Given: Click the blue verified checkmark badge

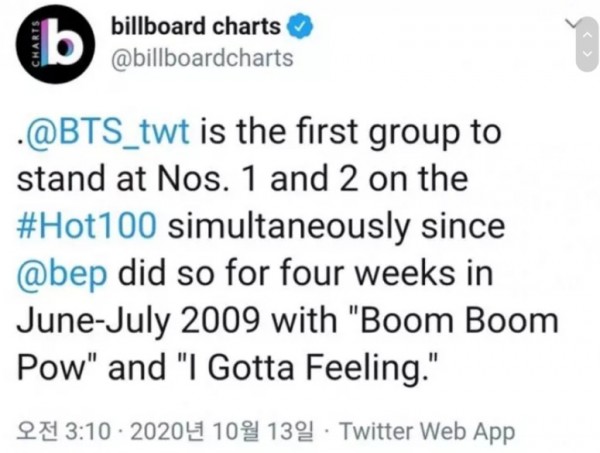Looking at the screenshot, I should click(x=300, y=25).
